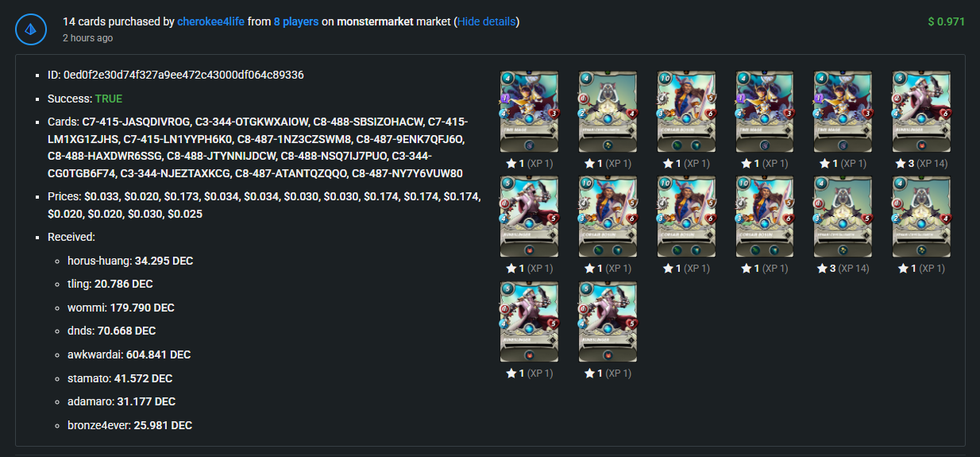Image resolution: width=980 pixels, height=457 pixels.
Task: Click card ID C7-415-JASQDIVROG
Action: click(137, 122)
